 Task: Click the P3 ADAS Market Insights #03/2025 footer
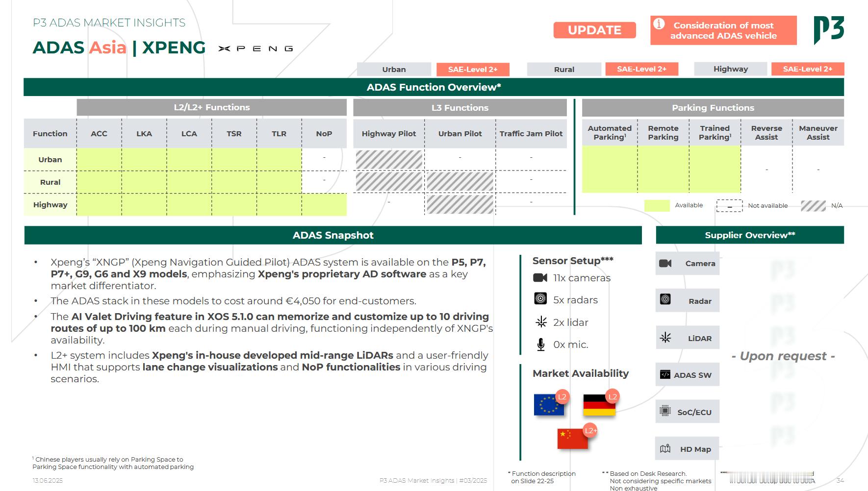point(434,480)
